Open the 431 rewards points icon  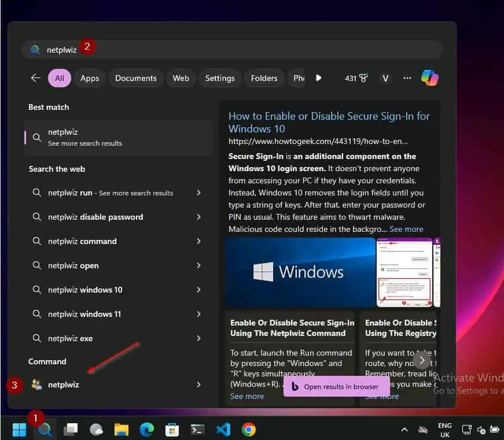pos(356,78)
